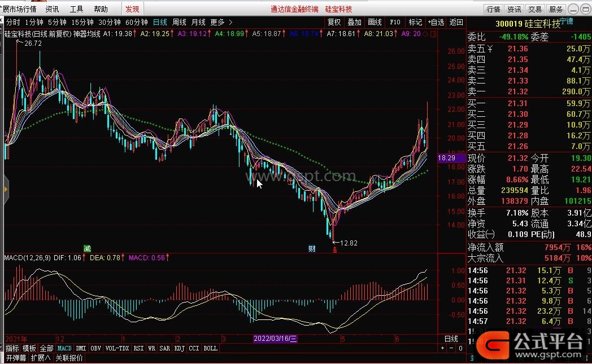Viewport: 592px width, 364px height.
Task: Open the 服务 service button
Action: point(556,9)
